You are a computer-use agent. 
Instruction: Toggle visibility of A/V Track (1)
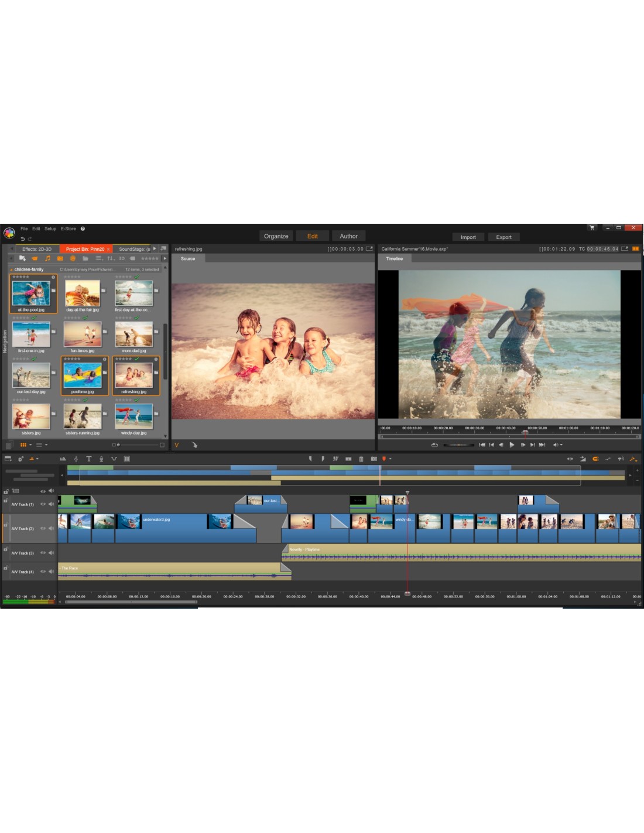tap(43, 504)
